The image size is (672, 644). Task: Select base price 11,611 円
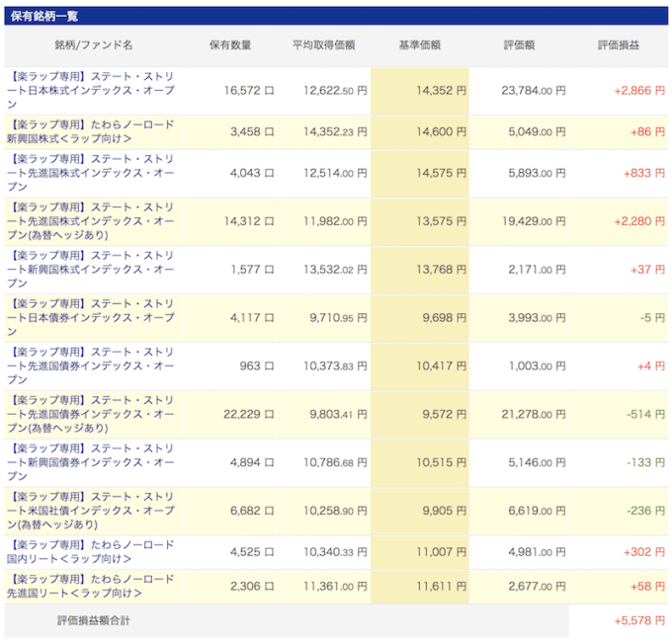point(441,586)
